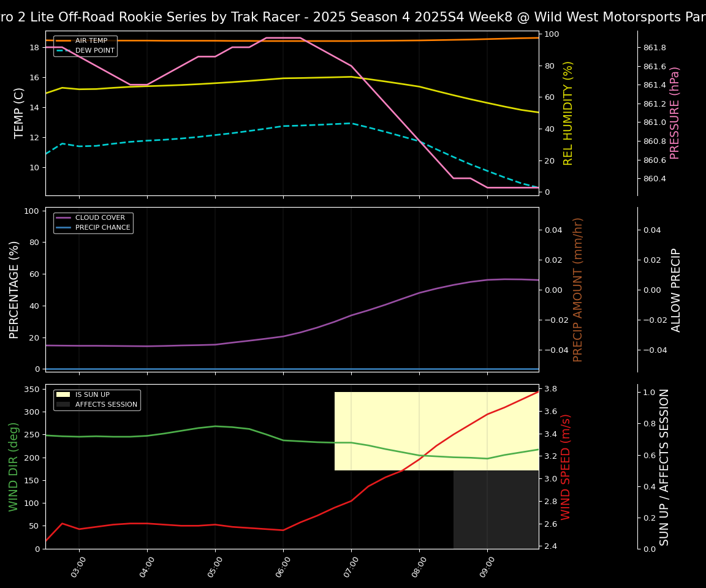Viewport: 706px width, 588px height.
Task: Click the PRESSURE (hPa) axis label
Action: coord(675,113)
